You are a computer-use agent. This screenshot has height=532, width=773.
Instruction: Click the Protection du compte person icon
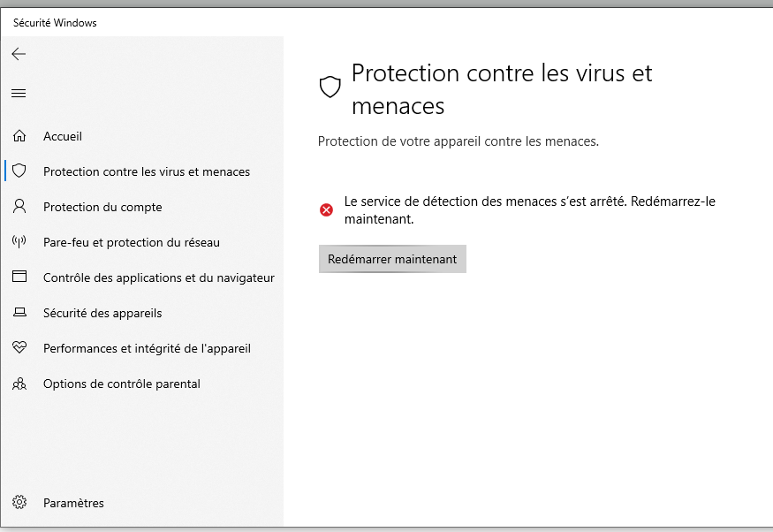point(19,207)
